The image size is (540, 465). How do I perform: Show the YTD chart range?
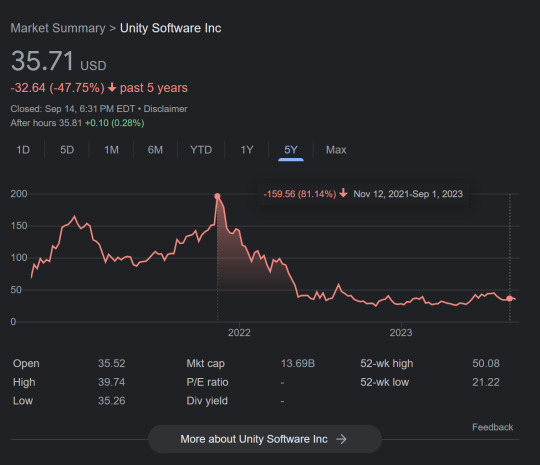click(x=201, y=150)
